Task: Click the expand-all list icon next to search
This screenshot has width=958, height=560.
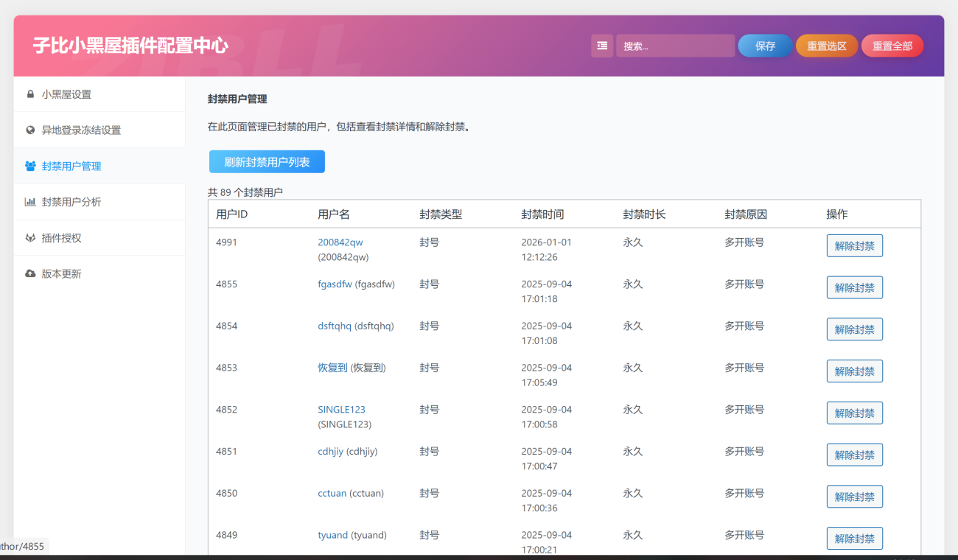Action: coord(602,46)
